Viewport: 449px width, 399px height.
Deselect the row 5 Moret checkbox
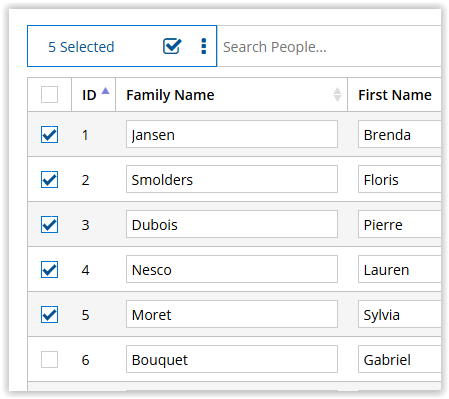coord(49,314)
